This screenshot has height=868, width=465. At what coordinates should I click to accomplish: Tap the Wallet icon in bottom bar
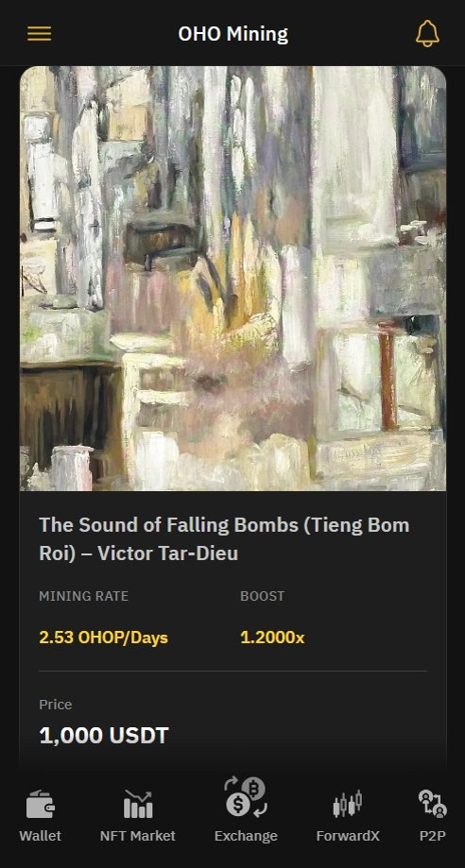point(41,805)
